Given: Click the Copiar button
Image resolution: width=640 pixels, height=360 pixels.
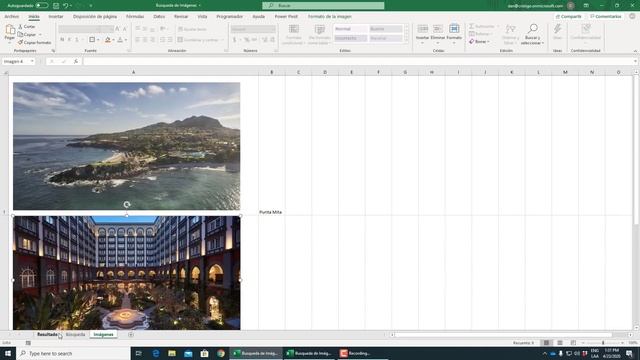Looking at the screenshot, I should click(27, 35).
